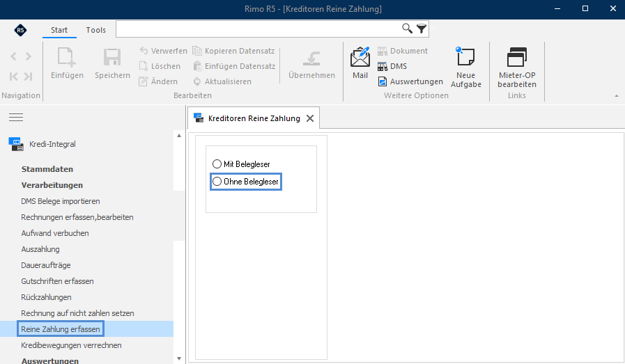625x364 pixels.
Task: Open DMS option
Action: (x=392, y=66)
